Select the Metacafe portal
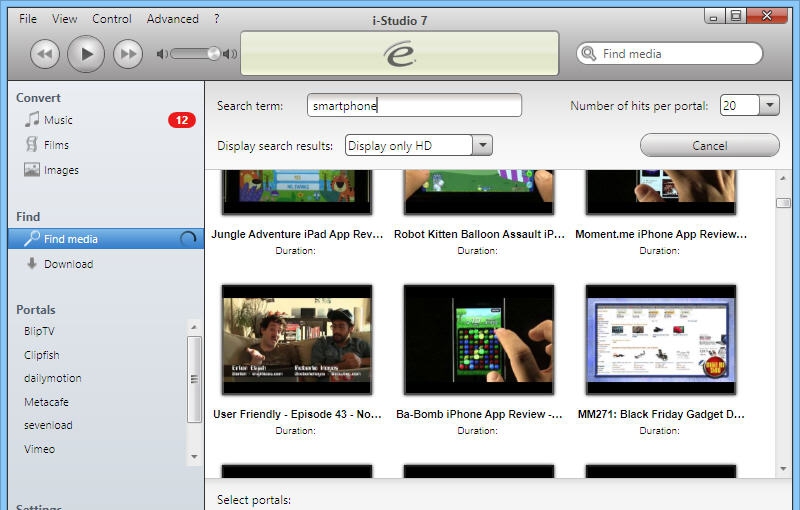This screenshot has height=510, width=800. point(46,402)
